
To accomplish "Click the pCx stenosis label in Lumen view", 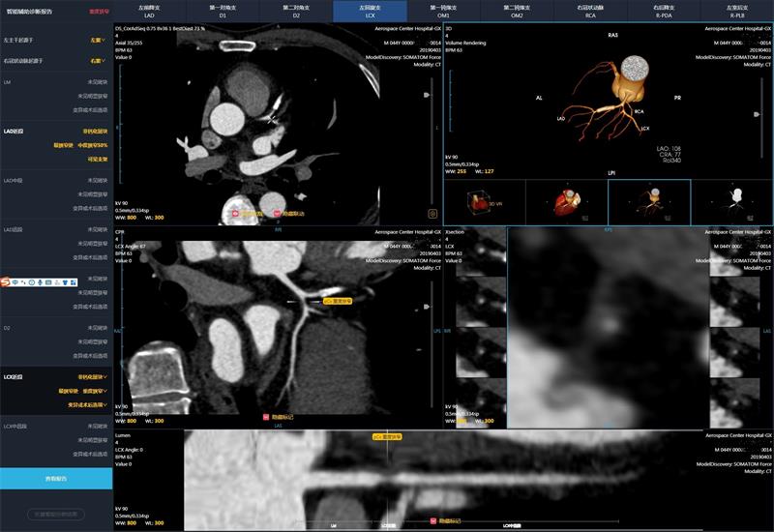I will [387, 437].
